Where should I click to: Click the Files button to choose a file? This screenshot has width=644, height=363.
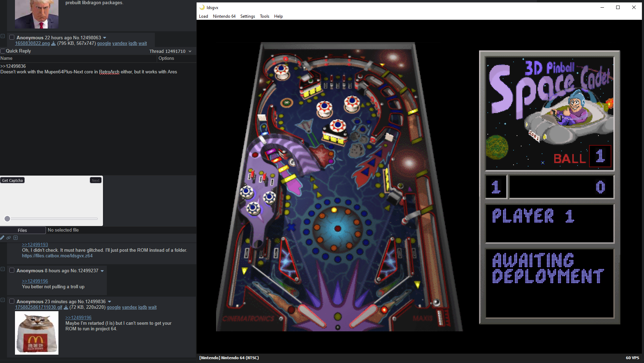[23, 230]
